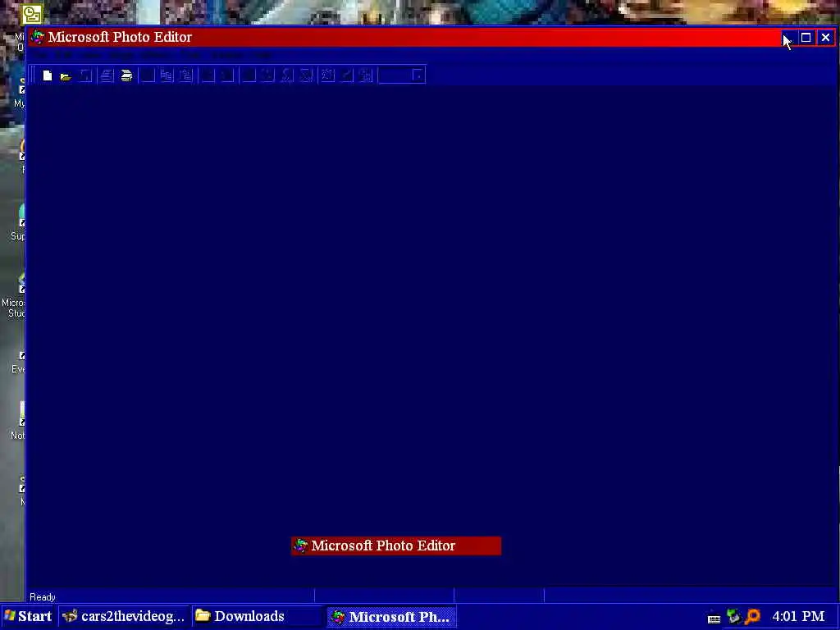Image resolution: width=840 pixels, height=630 pixels.
Task: Click the keyboard tray icon
Action: (x=714, y=619)
